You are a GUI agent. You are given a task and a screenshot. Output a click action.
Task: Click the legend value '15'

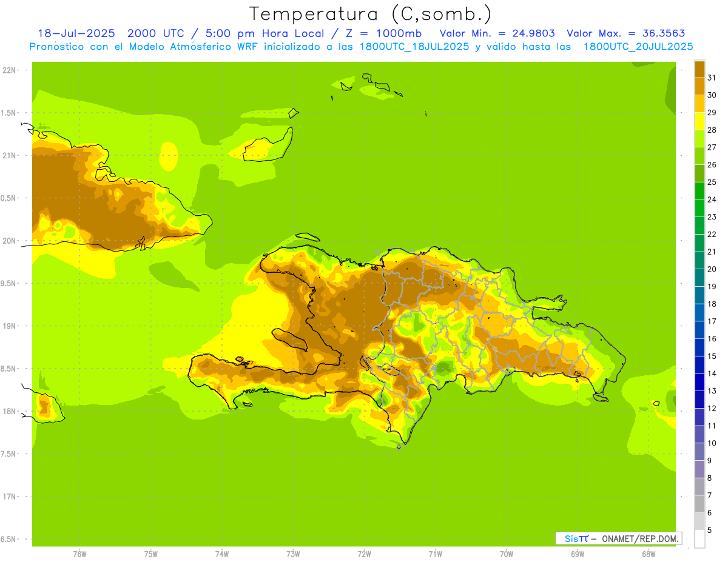[x=712, y=356]
